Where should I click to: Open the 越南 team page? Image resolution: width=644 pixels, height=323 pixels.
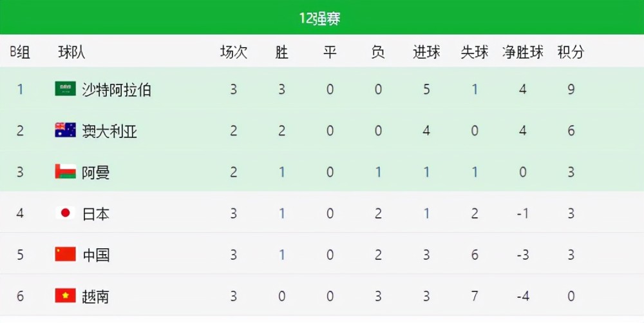(96, 297)
